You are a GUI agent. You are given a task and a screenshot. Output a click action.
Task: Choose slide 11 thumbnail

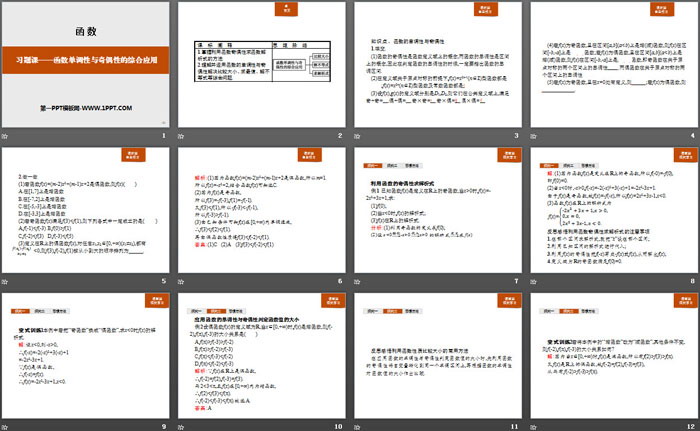(438, 356)
